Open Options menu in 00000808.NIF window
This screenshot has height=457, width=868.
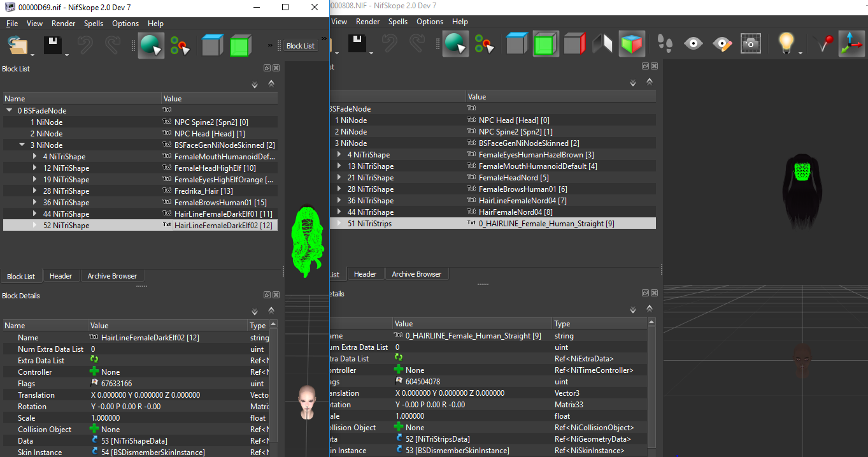coord(430,22)
